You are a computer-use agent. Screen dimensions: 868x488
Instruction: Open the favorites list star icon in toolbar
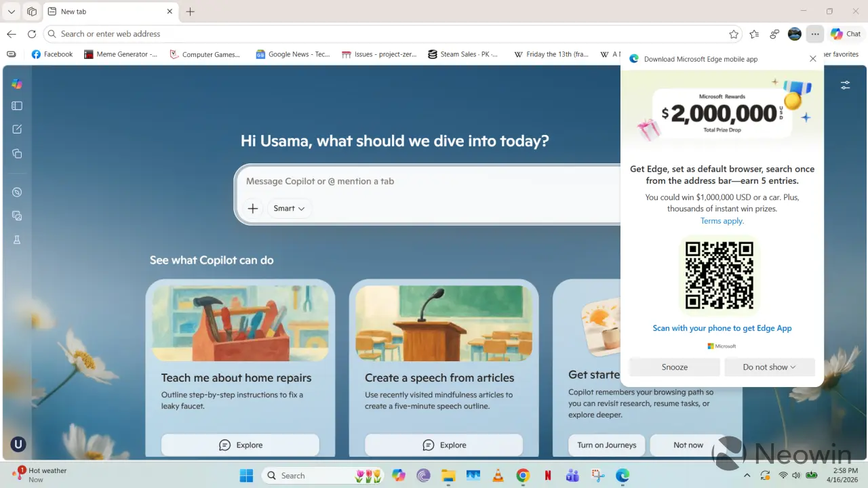[754, 34]
